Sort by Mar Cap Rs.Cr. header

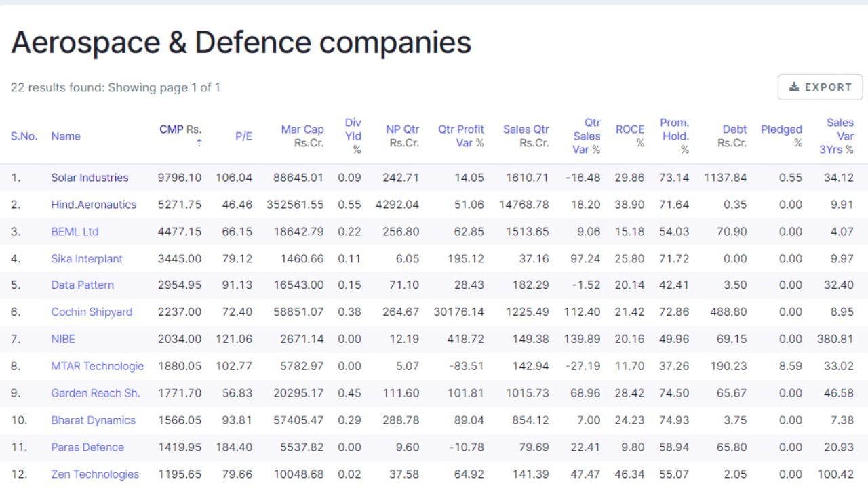click(x=302, y=136)
